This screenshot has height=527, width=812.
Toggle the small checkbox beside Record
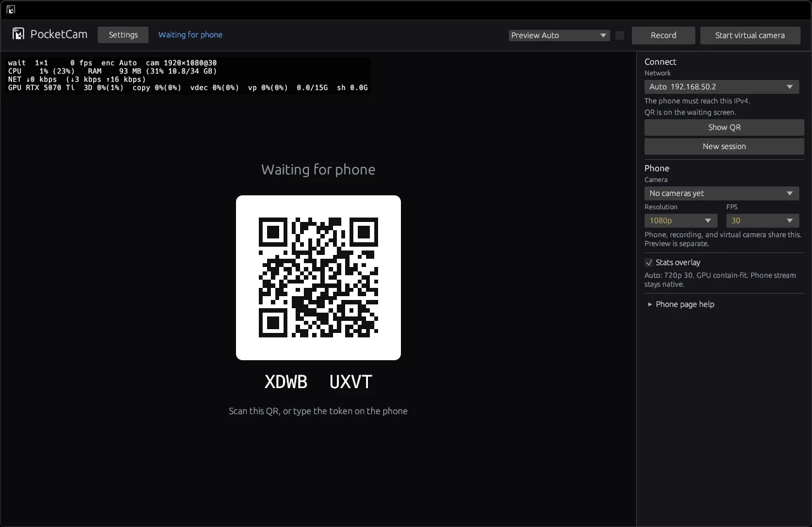click(x=620, y=36)
